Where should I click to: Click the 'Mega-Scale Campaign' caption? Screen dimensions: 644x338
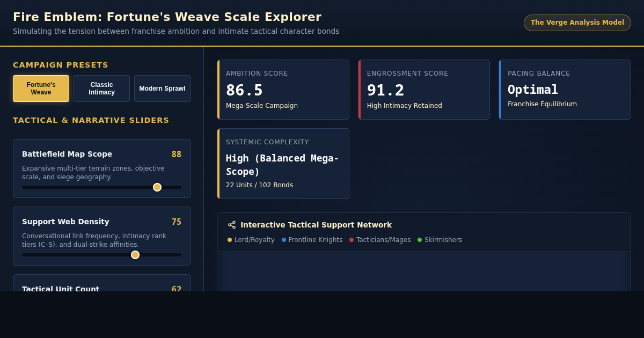pos(262,106)
